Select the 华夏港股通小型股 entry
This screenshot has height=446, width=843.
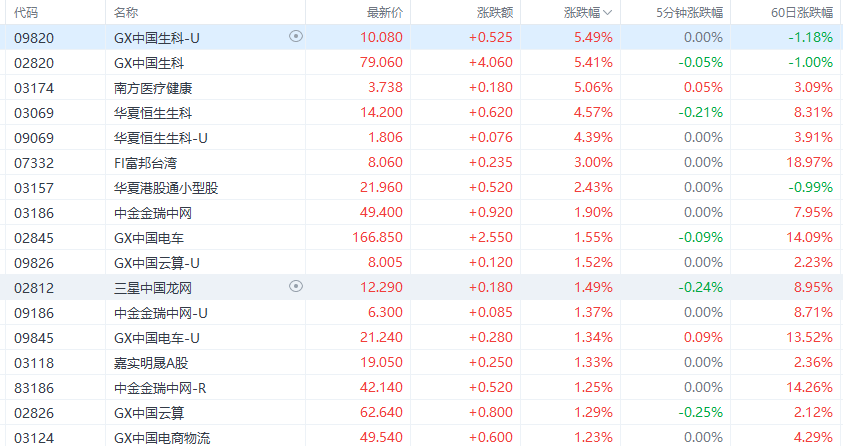coord(166,187)
